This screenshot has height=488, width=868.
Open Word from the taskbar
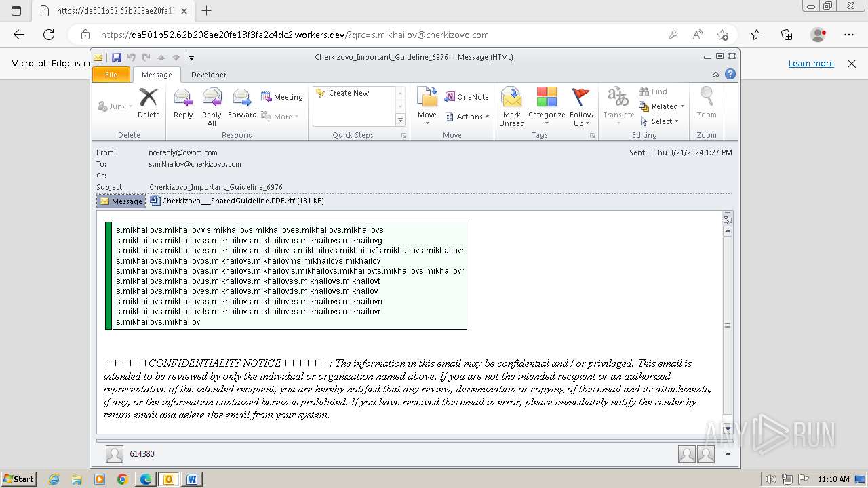[x=192, y=479]
